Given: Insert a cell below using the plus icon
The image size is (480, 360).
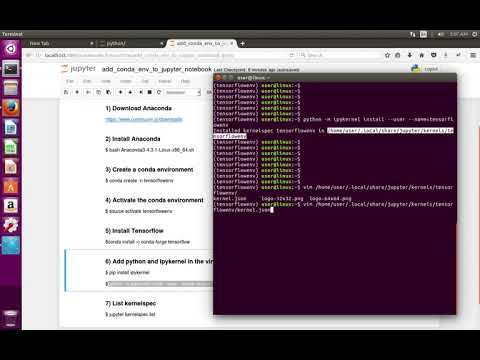Looking at the screenshot, I should [x=77, y=92].
